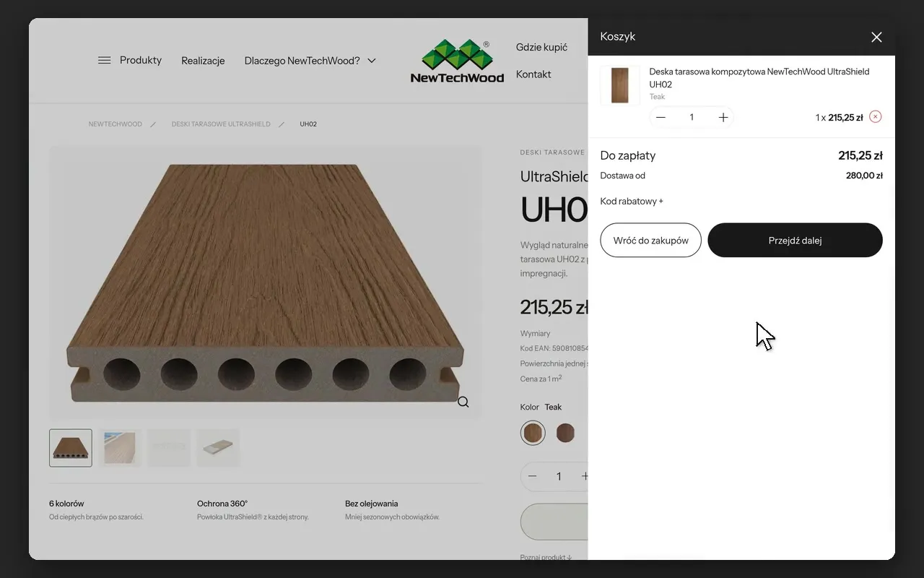This screenshot has width=924, height=578.
Task: Open the Kontakt link
Action: click(533, 74)
